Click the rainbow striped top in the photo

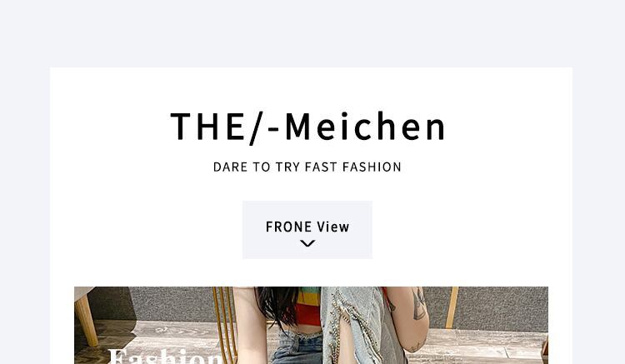pos(309,305)
